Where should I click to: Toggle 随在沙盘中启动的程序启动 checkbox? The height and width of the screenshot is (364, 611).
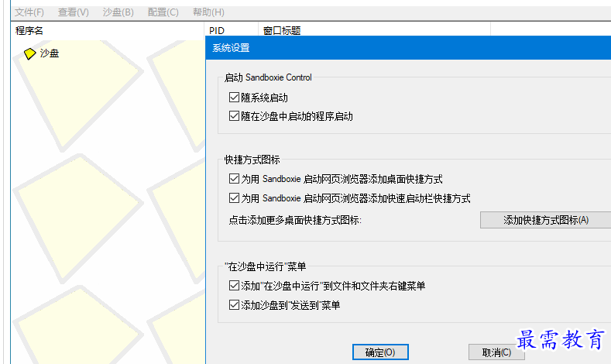(x=234, y=115)
